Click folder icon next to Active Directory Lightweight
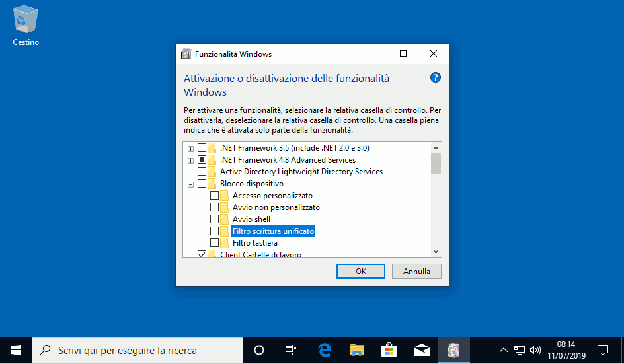 (212, 172)
